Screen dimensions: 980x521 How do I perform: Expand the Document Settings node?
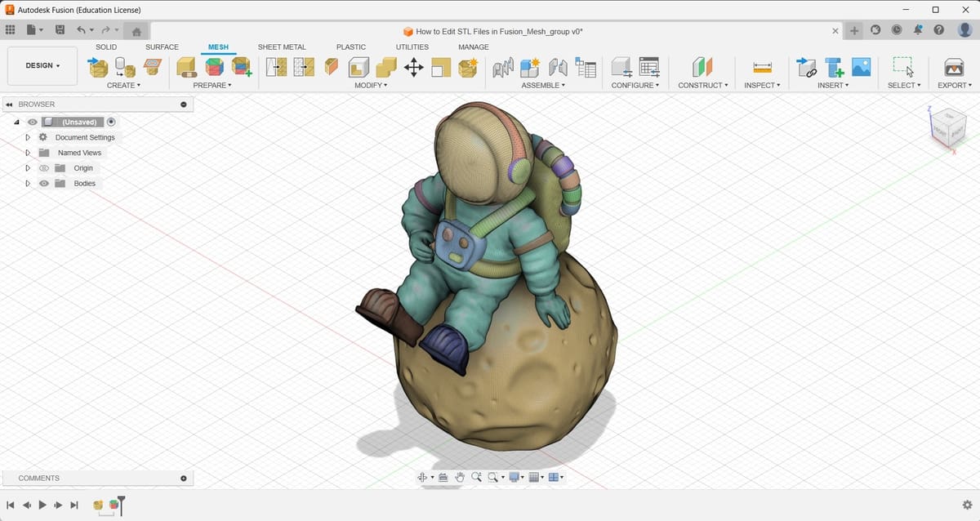[28, 137]
